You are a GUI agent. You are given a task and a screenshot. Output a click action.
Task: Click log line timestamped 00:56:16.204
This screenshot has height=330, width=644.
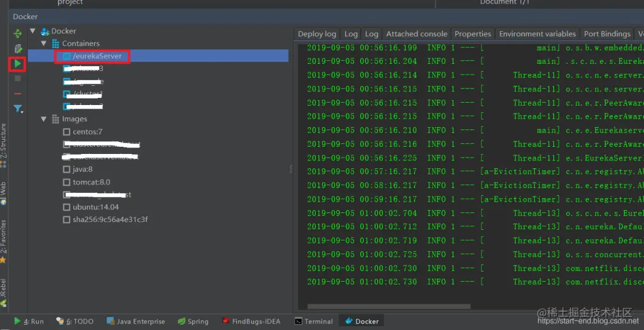click(475, 61)
